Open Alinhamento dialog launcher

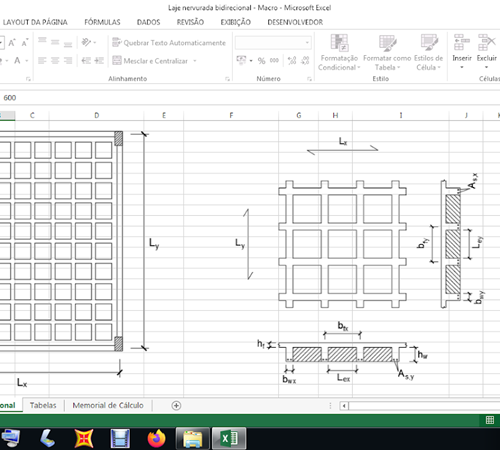click(227, 79)
